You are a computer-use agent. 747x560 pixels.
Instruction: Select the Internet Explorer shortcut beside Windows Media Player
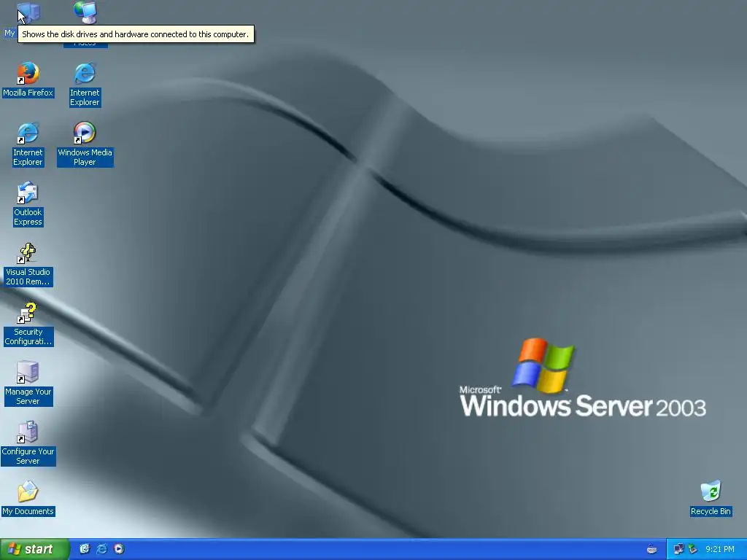pos(28,144)
